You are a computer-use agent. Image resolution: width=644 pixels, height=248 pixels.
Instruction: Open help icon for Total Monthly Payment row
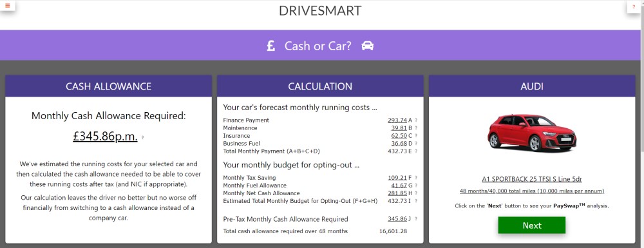(x=415, y=151)
